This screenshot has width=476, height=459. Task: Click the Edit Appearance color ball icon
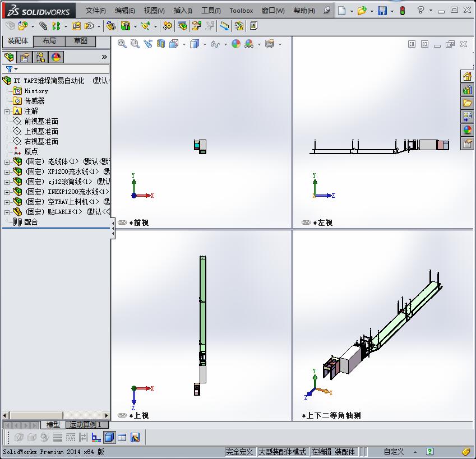(236, 44)
